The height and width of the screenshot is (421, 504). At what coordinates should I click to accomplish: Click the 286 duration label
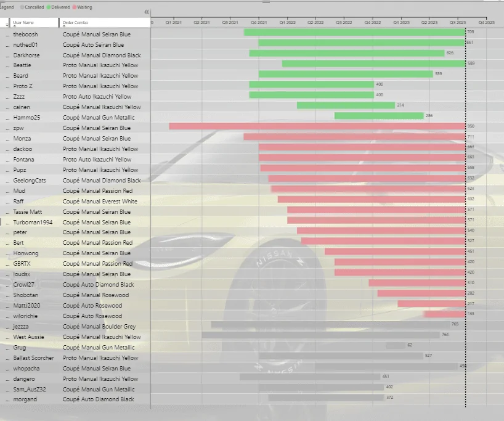pyautogui.click(x=429, y=115)
